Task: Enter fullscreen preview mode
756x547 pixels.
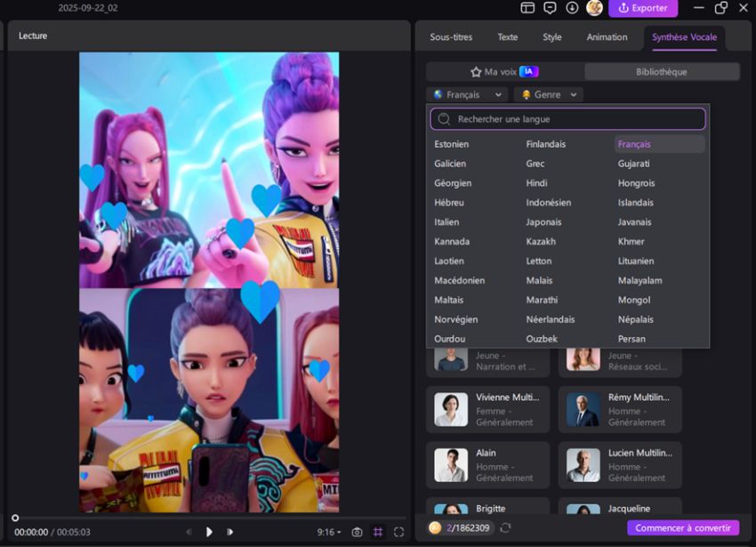Action: (x=398, y=532)
